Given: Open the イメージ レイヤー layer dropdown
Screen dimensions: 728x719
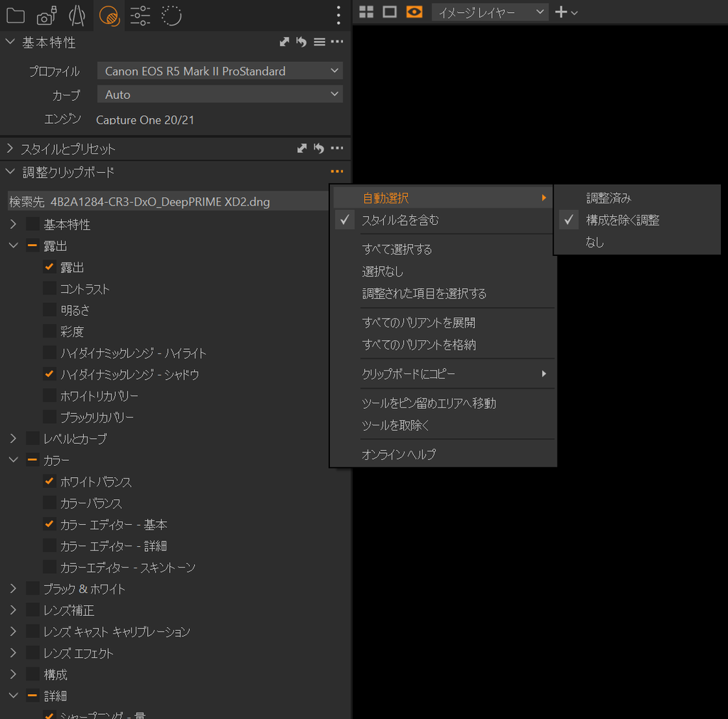Looking at the screenshot, I should [490, 12].
